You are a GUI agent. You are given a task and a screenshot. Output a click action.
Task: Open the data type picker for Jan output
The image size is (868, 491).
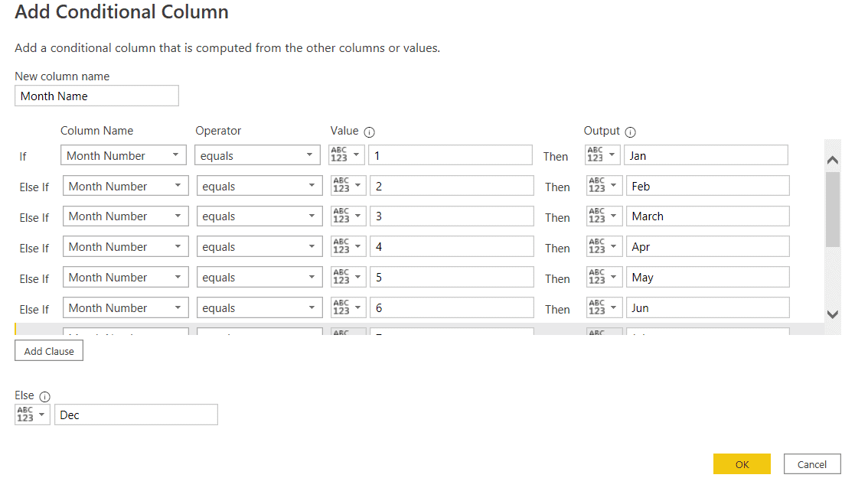pos(602,154)
